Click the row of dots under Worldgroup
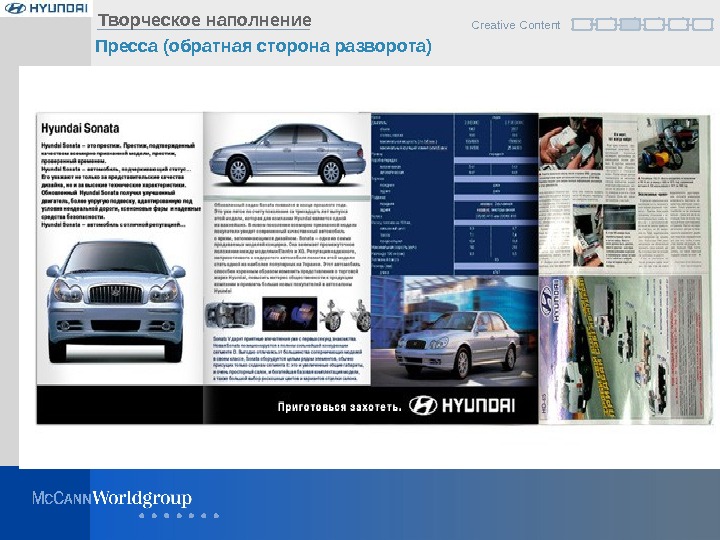This screenshot has height=540, width=720. coord(179,516)
